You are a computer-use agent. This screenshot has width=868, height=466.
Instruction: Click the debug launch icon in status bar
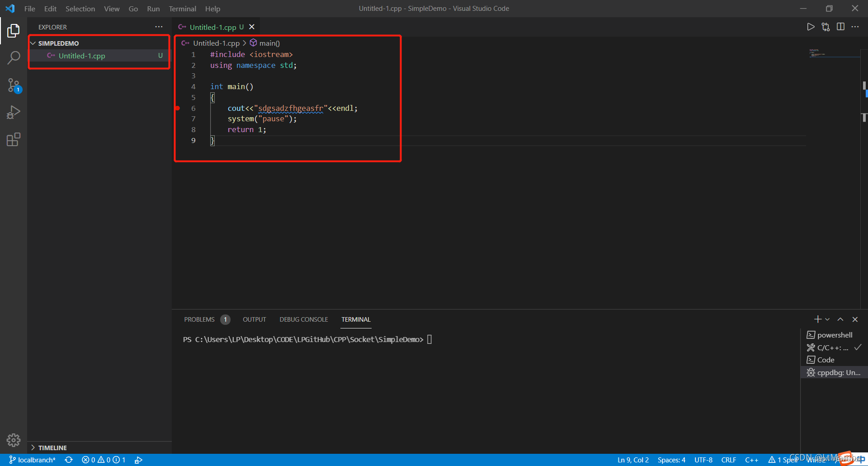click(139, 460)
